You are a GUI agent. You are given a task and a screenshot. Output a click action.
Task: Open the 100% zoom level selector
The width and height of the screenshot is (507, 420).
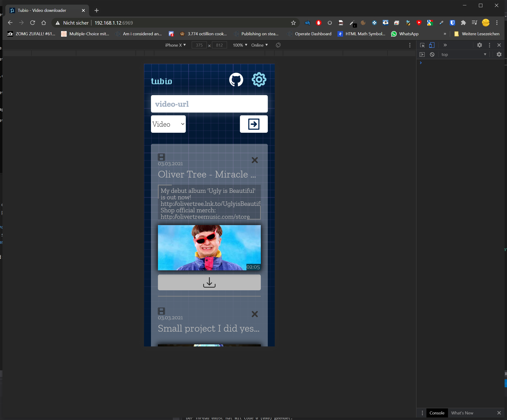click(240, 45)
